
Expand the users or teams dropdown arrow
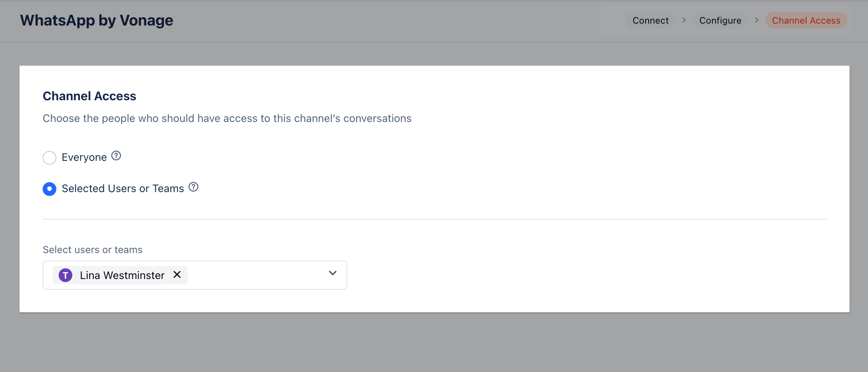click(x=332, y=273)
